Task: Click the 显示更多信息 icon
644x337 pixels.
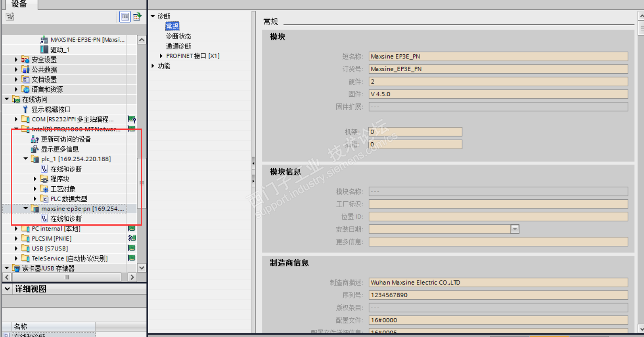Action: tap(35, 149)
